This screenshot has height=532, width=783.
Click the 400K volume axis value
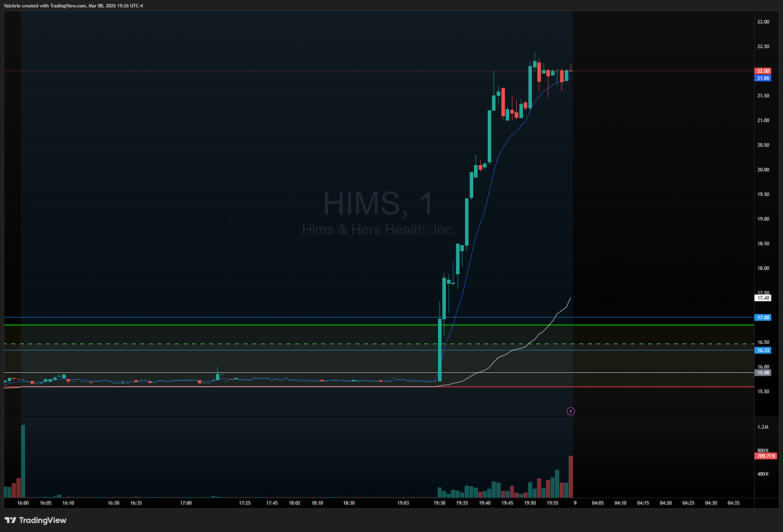coord(763,474)
